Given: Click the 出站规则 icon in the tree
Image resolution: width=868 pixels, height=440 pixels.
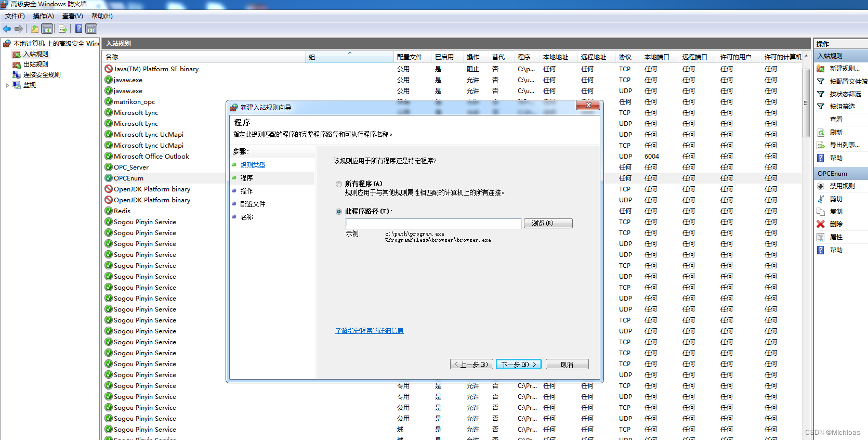Looking at the screenshot, I should click(x=17, y=64).
